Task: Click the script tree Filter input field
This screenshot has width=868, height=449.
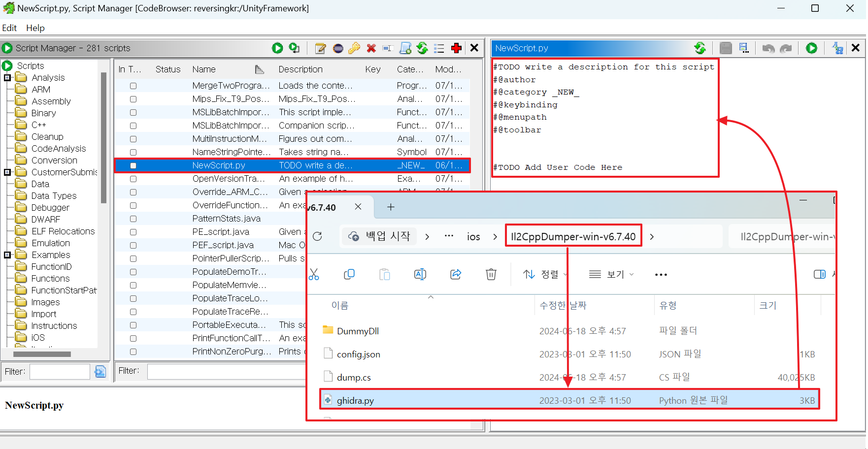Action: (x=60, y=372)
